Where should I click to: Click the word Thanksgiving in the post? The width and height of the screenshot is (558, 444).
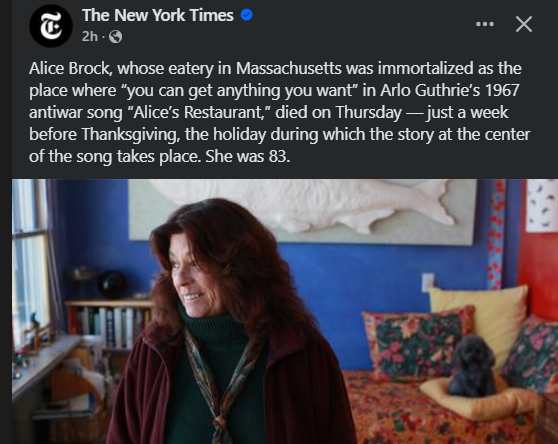[x=131, y=135]
